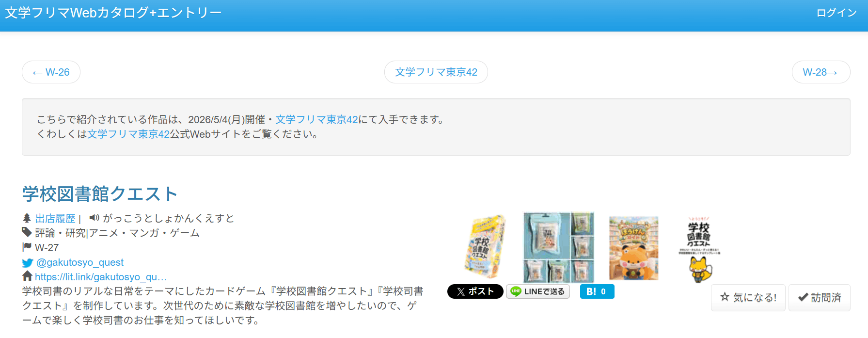Share via the X ポスト button
Viewport: 868px width, 338px height.
[475, 291]
